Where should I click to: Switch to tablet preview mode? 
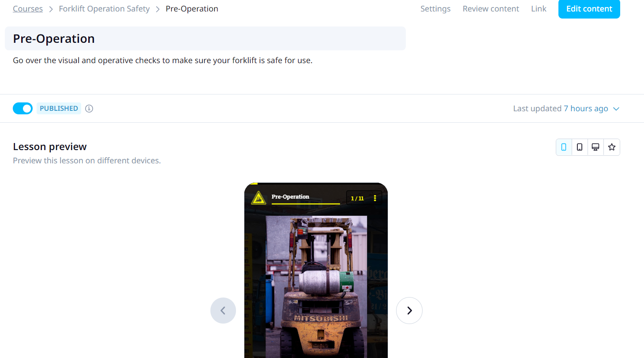point(580,147)
